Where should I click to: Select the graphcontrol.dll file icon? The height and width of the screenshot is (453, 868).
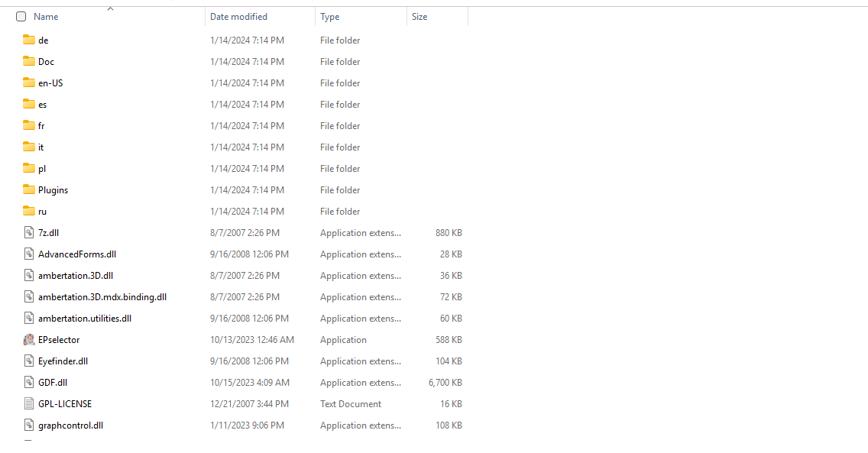tap(29, 425)
